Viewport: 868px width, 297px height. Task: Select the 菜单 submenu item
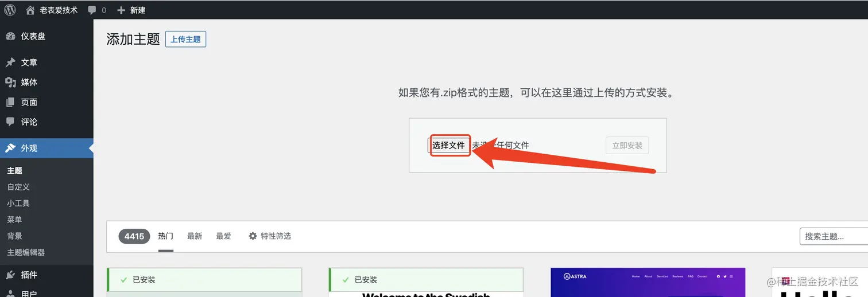14,220
